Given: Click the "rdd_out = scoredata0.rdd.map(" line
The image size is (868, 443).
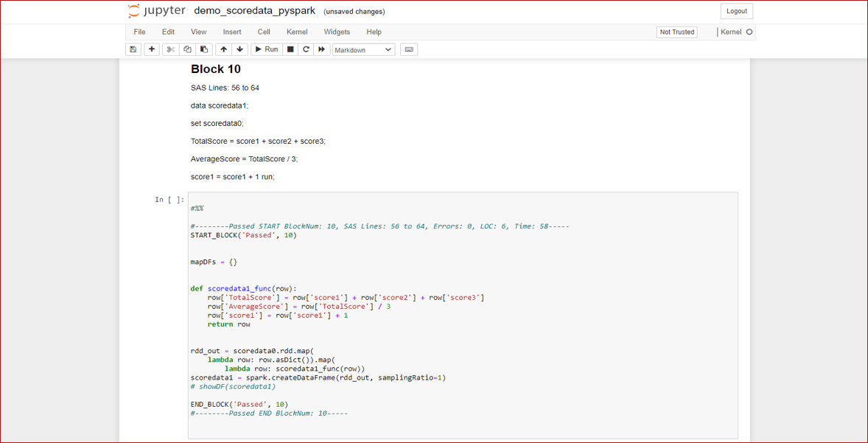Looking at the screenshot, I should coord(253,351).
